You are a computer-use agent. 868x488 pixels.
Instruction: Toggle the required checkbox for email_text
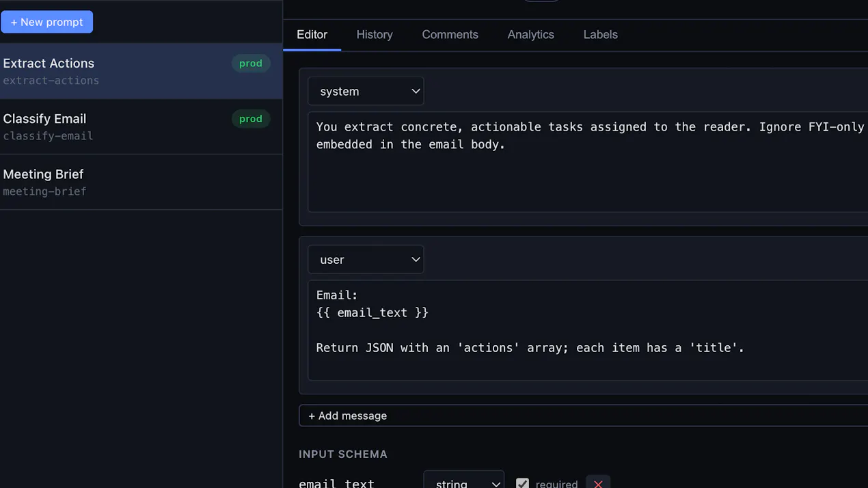coord(522,483)
